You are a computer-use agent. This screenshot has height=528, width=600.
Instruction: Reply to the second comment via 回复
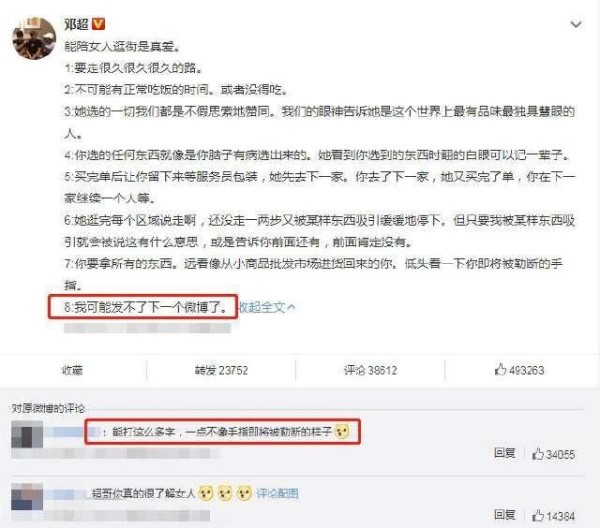pyautogui.click(x=504, y=515)
